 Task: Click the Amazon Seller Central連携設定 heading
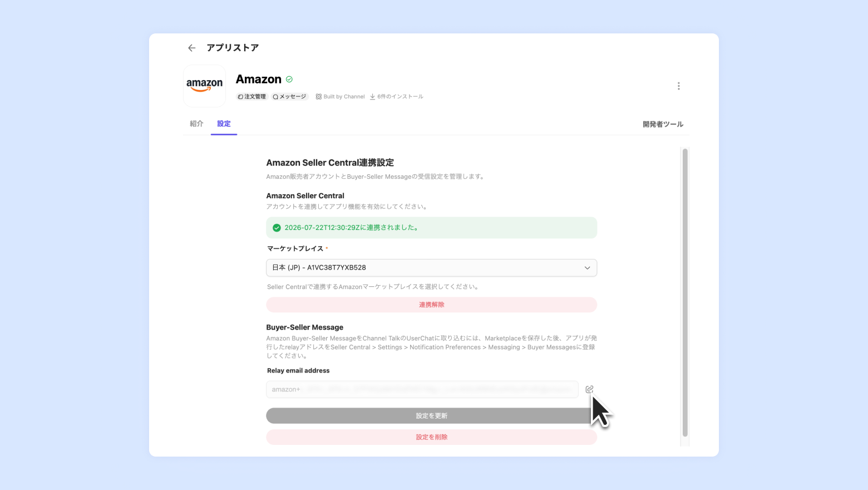click(330, 163)
